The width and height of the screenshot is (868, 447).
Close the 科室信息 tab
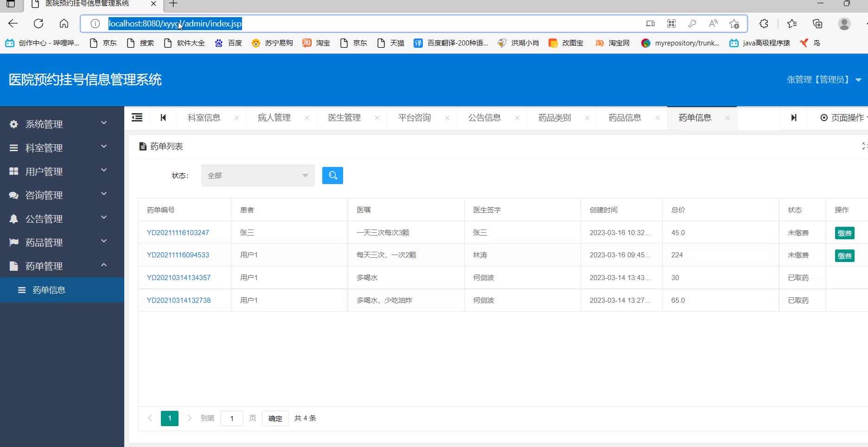pyautogui.click(x=236, y=118)
